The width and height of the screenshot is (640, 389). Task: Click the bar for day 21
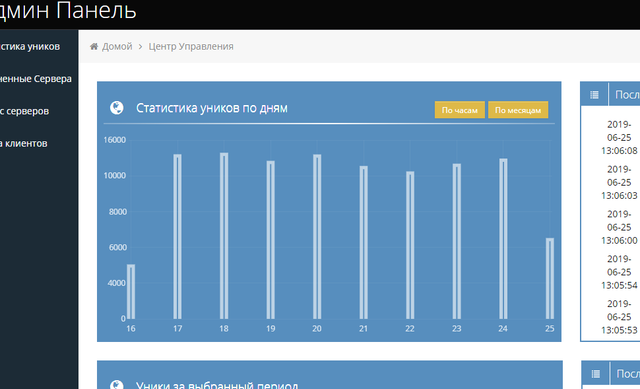click(x=364, y=242)
